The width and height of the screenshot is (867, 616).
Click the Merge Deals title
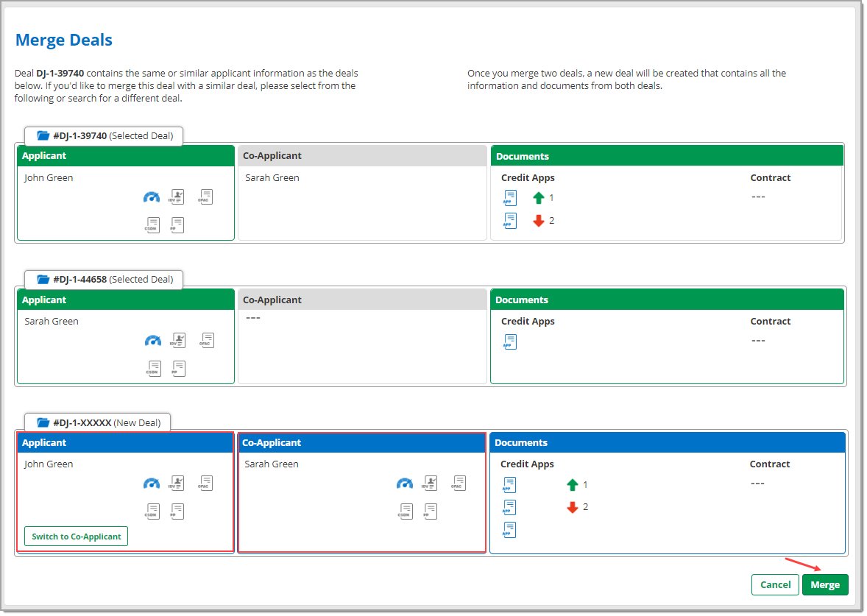64,40
